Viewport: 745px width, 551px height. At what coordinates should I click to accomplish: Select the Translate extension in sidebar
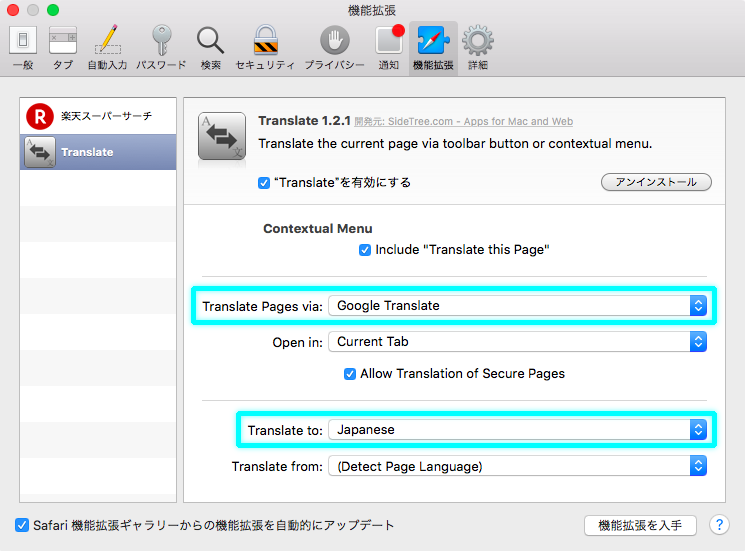click(x=98, y=152)
